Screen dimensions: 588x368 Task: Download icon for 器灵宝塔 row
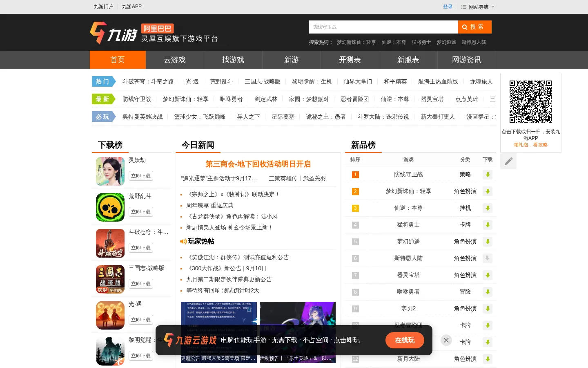(x=487, y=275)
